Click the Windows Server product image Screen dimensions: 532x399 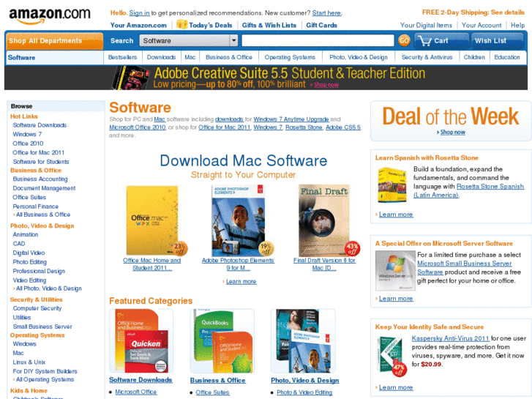(395, 270)
